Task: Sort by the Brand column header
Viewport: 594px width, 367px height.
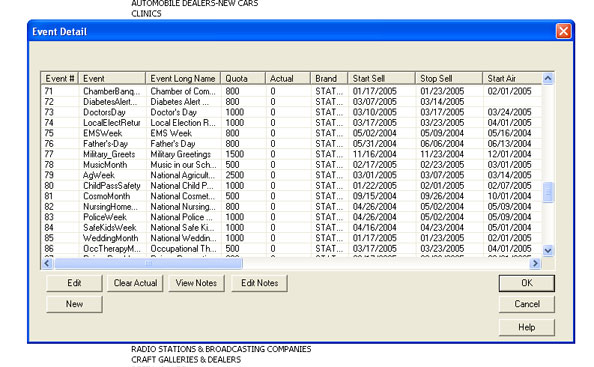Action: click(329, 78)
